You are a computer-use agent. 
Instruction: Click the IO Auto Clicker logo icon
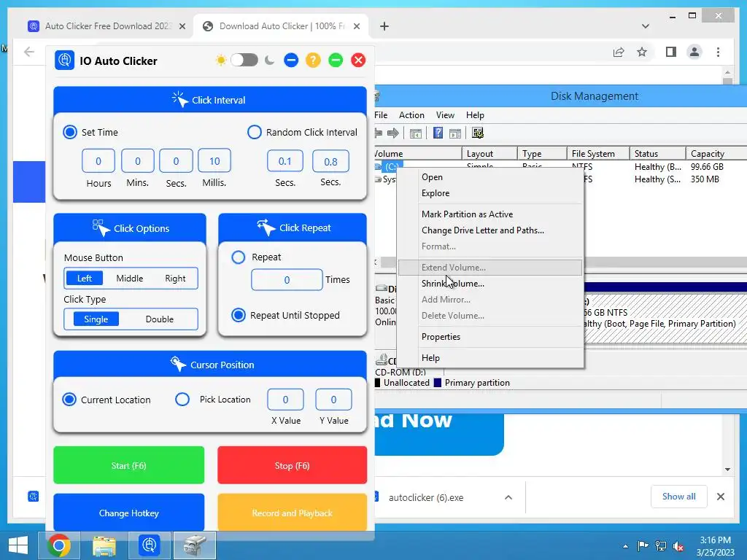coord(64,61)
